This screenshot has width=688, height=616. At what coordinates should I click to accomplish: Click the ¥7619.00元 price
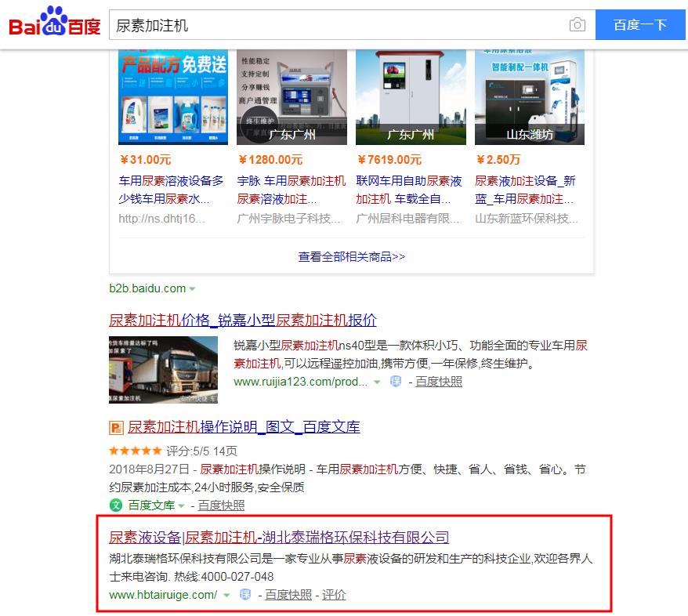tap(389, 160)
